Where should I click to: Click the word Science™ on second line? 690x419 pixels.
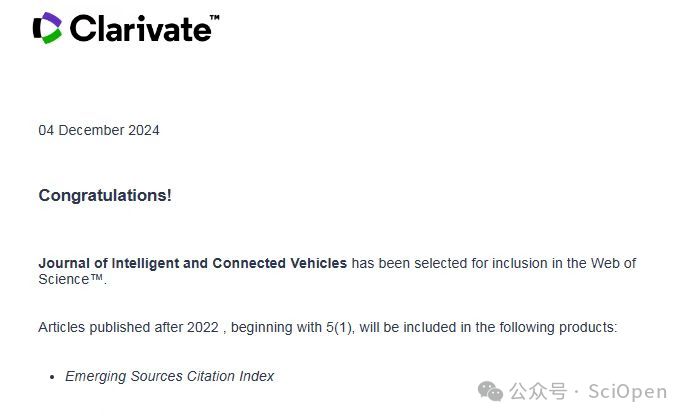pos(71,279)
